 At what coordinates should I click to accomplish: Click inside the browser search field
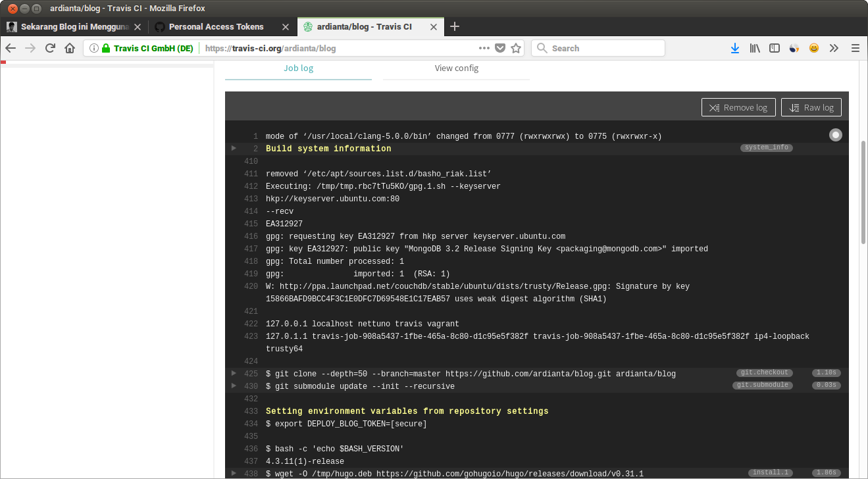(598, 47)
